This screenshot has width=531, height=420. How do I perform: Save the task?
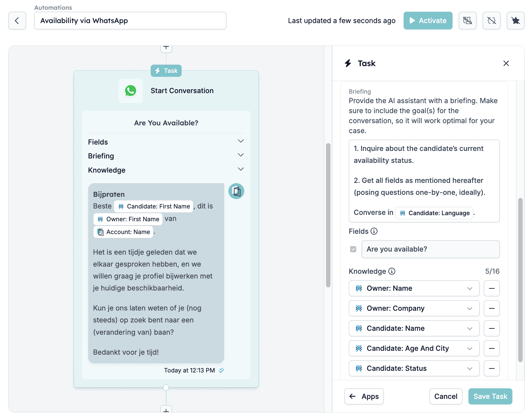click(x=490, y=396)
